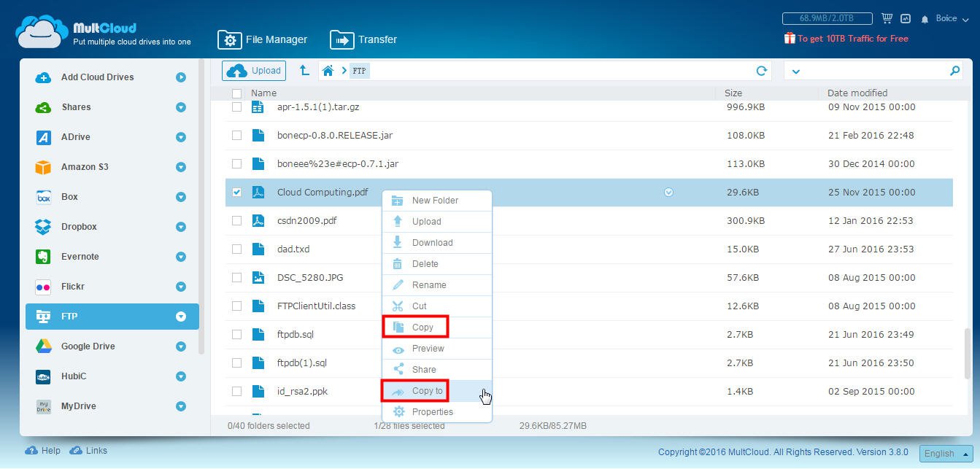Click the MyDrive sidebar icon
This screenshot has width=980, height=469.
43,406
